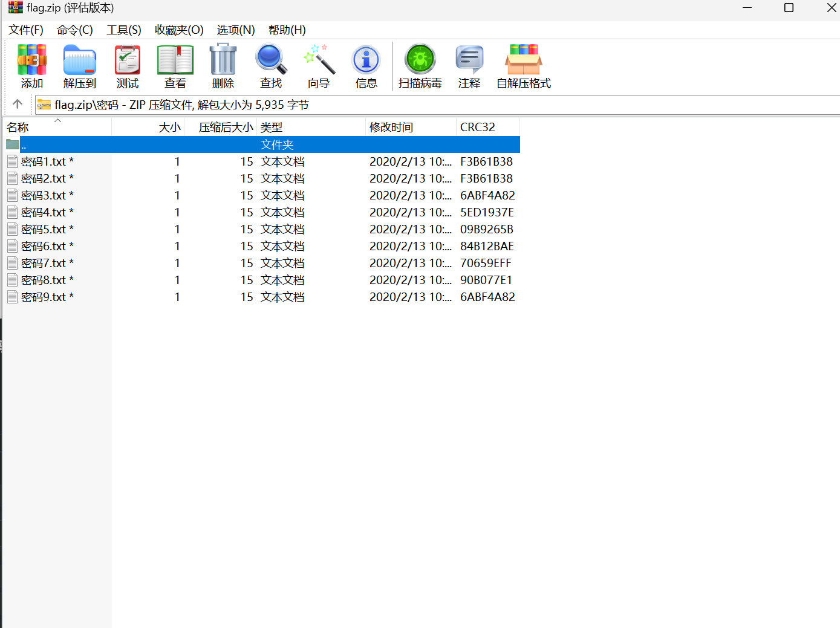Sort files by the 名称 column header
Viewport: 840px width, 628px height.
[18, 126]
